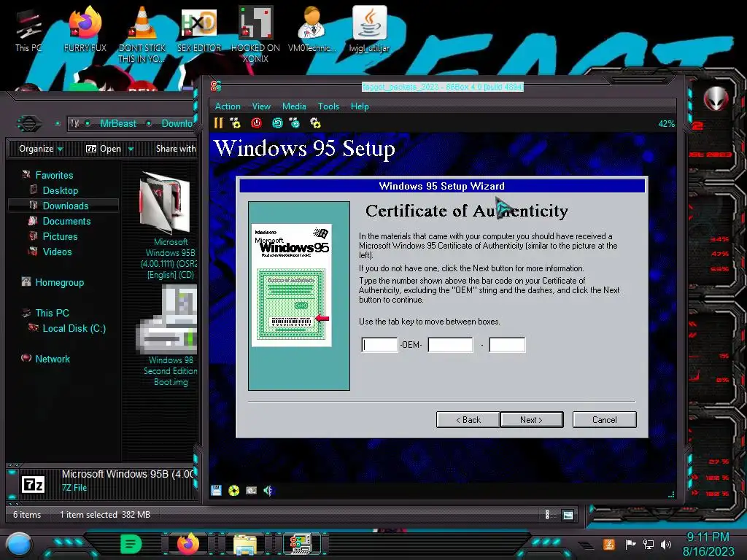Select the Microsoft Windows 95B archive file
The image size is (747, 560).
169,226
